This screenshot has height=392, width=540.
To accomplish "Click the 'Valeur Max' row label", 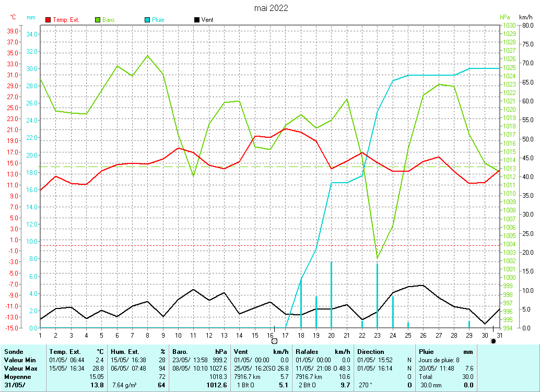I will coord(19,369).
